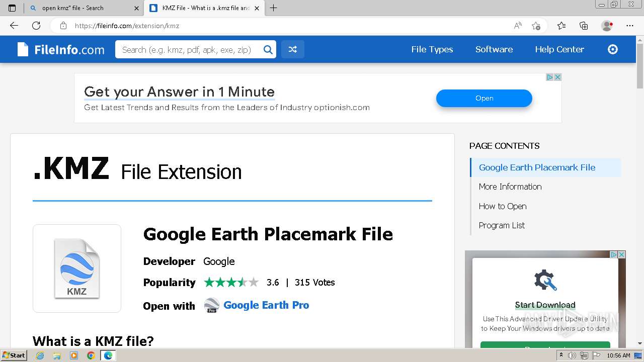Click the FileInfo.com logo
Screen dimensions: 644x362
pyautogui.click(x=61, y=49)
